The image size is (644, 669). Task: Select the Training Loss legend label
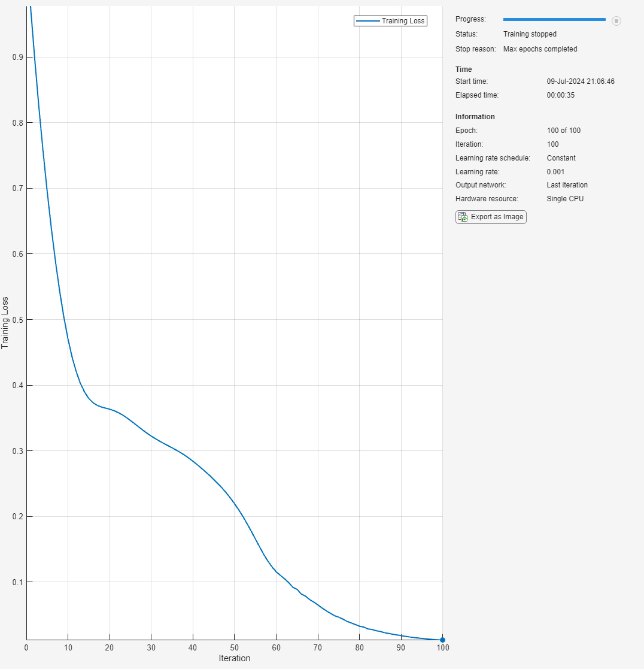click(403, 21)
